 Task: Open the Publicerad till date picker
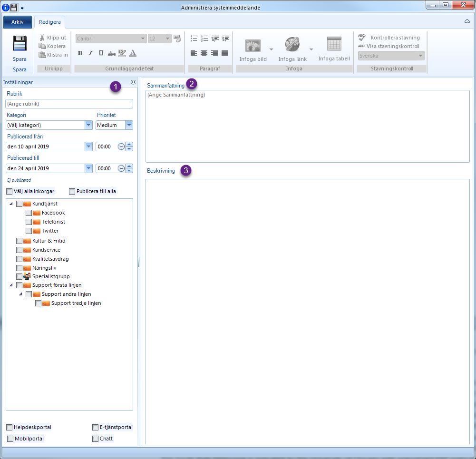(88, 168)
